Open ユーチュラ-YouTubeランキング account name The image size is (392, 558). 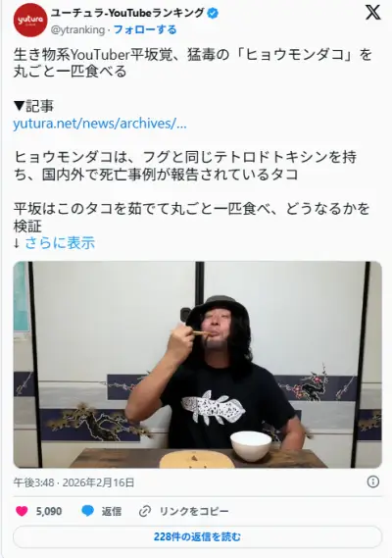point(127,13)
